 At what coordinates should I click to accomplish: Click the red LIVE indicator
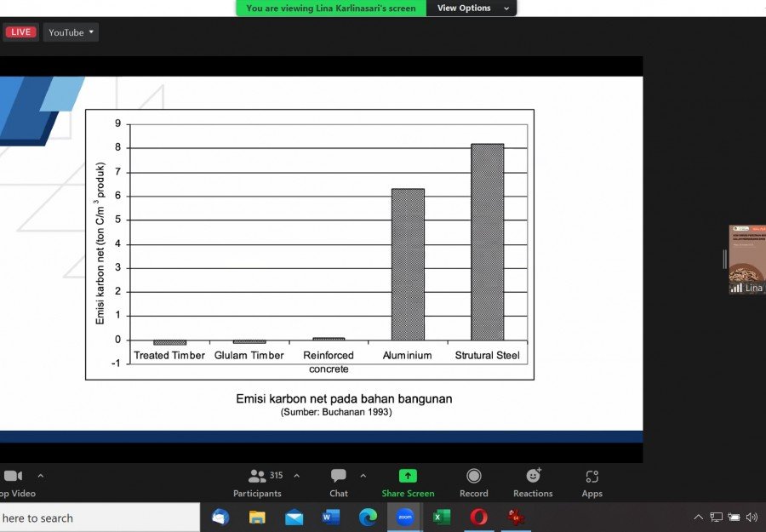point(20,32)
